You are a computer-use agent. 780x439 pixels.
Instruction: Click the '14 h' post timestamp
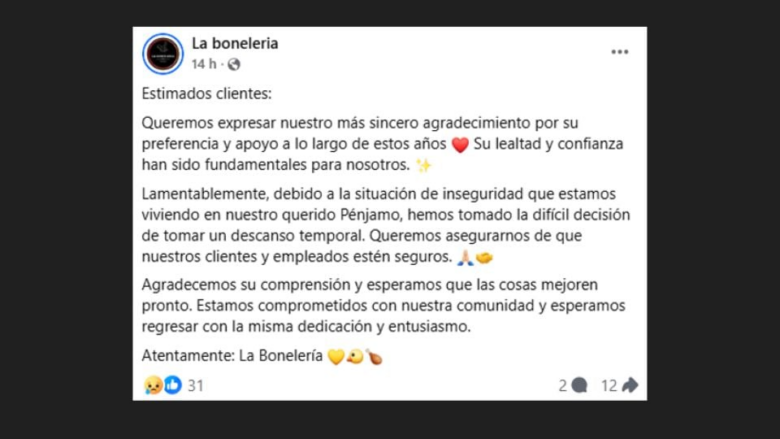click(204, 64)
